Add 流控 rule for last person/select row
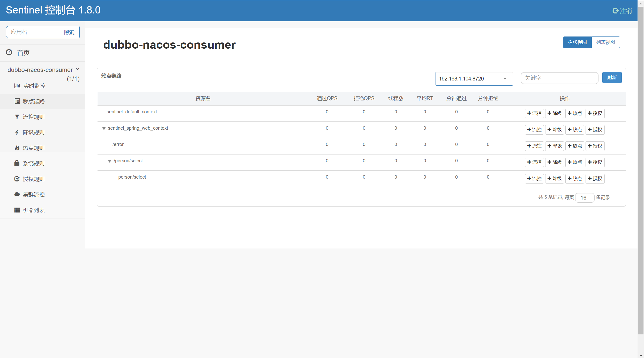The height and width of the screenshot is (359, 644). pyautogui.click(x=534, y=179)
